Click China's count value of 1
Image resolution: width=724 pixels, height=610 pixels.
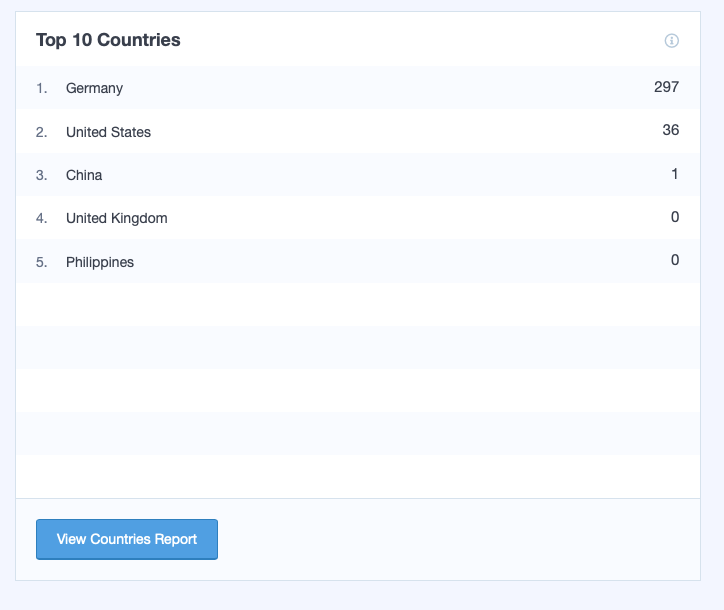click(675, 174)
